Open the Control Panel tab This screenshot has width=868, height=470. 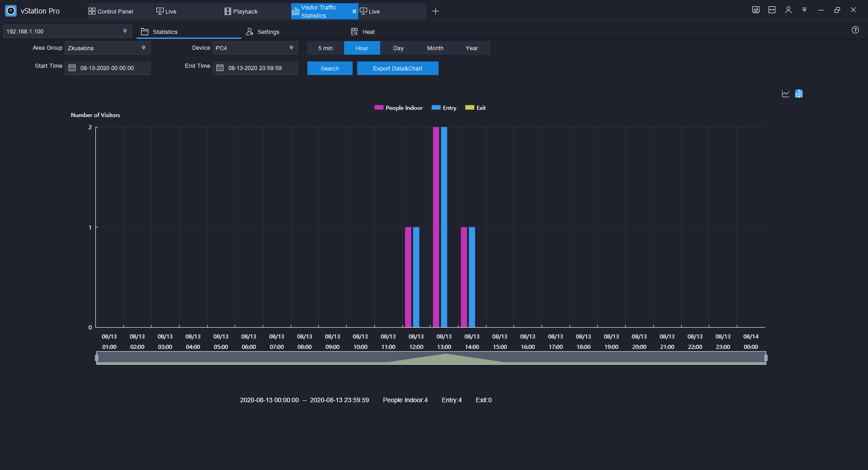click(121, 11)
